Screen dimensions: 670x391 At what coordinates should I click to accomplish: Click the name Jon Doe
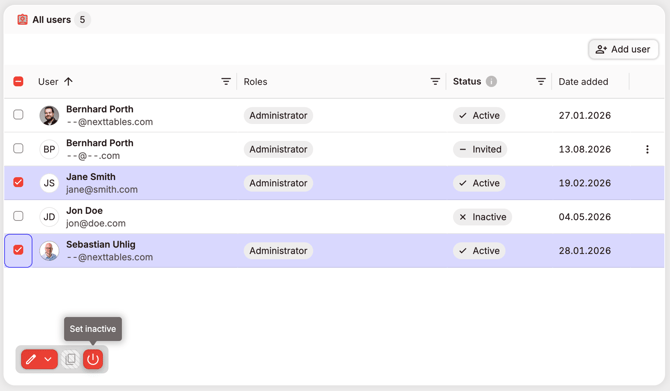click(84, 210)
